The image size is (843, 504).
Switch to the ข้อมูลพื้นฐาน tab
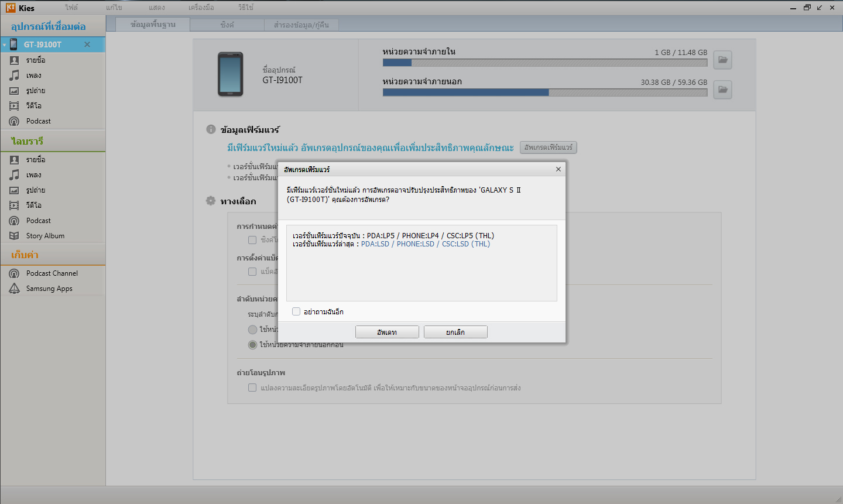pos(153,24)
